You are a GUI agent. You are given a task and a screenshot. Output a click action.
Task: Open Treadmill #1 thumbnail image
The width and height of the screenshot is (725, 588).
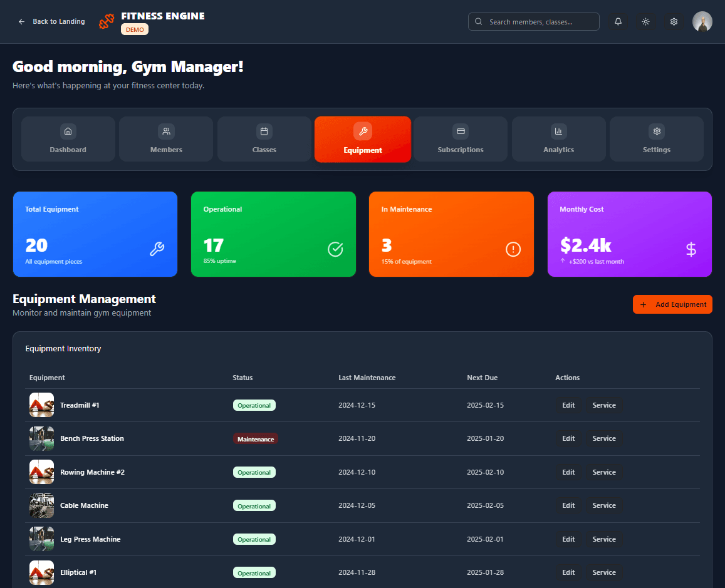[41, 405]
